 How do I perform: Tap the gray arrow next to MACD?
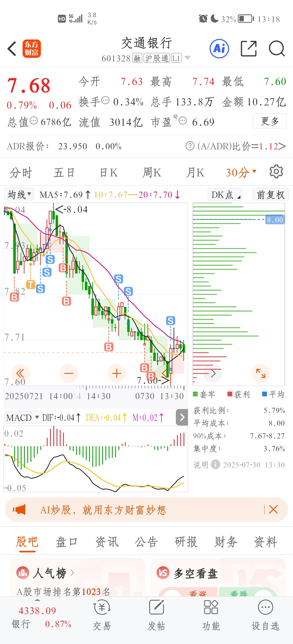click(x=182, y=417)
